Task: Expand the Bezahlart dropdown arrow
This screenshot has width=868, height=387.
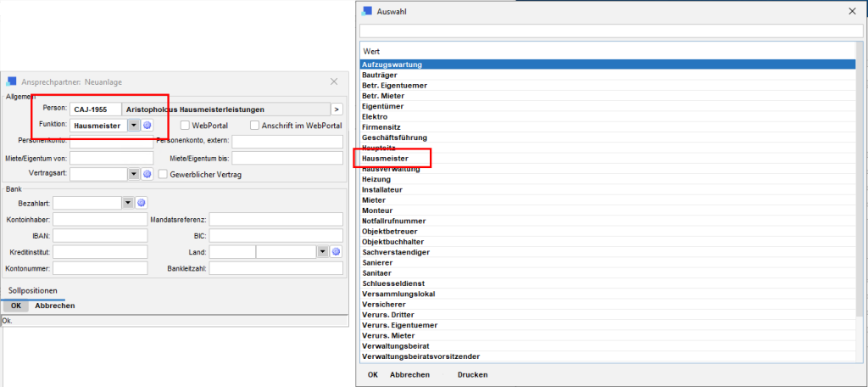Action: [x=128, y=204]
